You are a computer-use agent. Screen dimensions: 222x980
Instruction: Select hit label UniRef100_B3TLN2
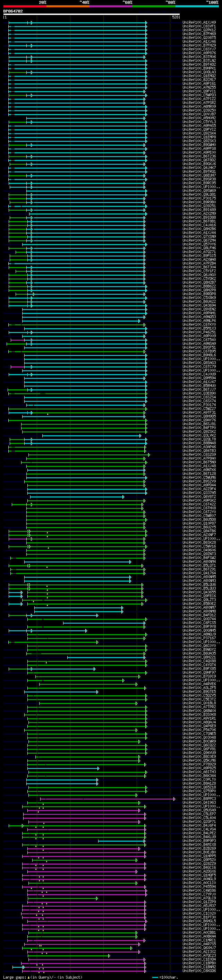click(x=199, y=60)
